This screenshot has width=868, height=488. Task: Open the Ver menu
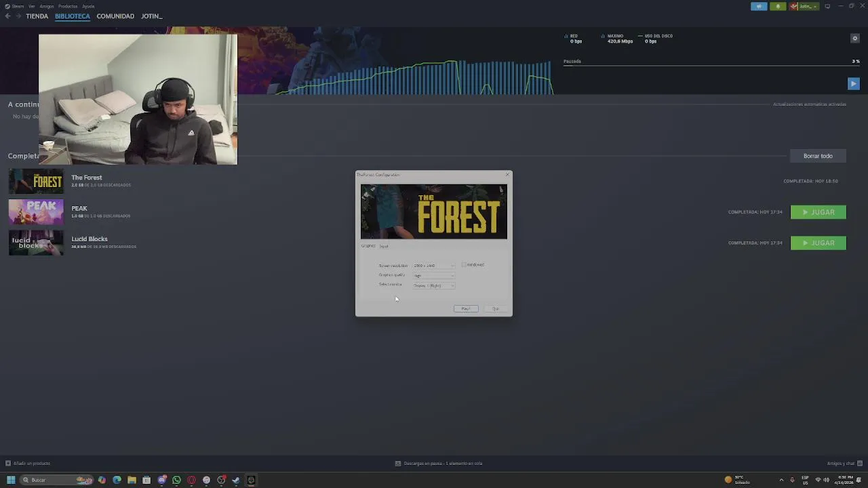31,6
